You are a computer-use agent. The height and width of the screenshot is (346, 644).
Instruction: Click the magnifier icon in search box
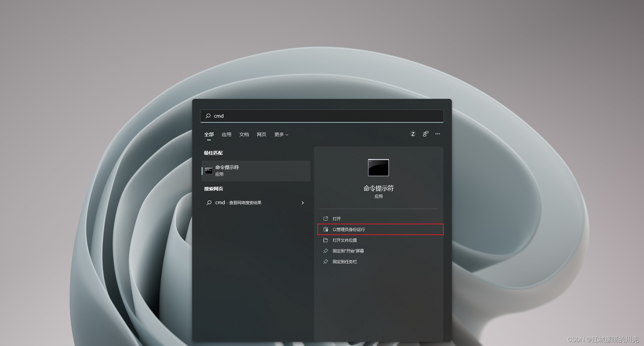pyautogui.click(x=208, y=116)
